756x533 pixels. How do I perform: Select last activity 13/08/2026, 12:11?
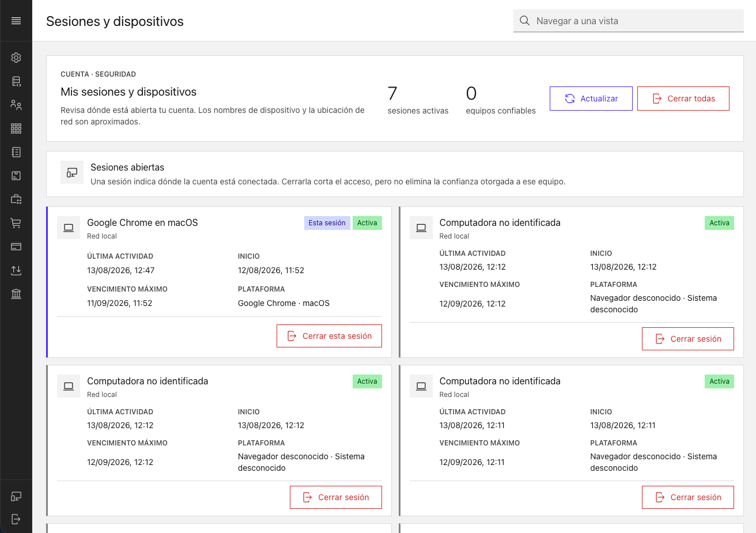pos(472,425)
